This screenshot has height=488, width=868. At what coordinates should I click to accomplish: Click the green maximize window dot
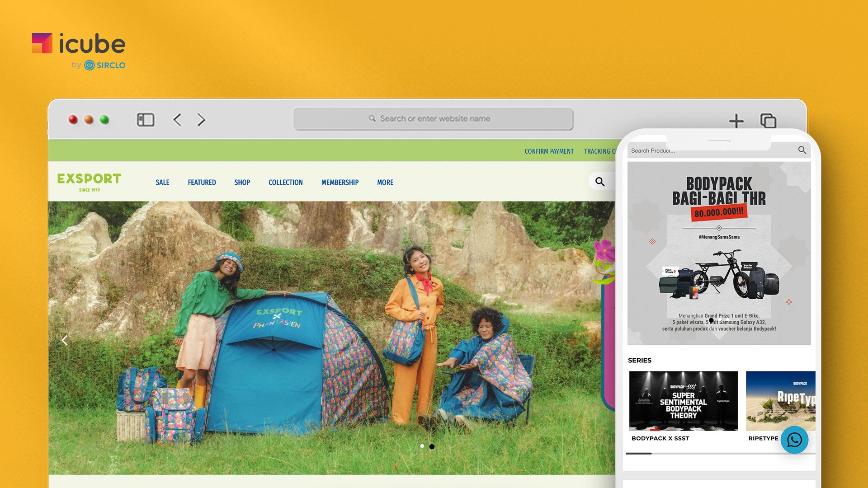click(104, 120)
